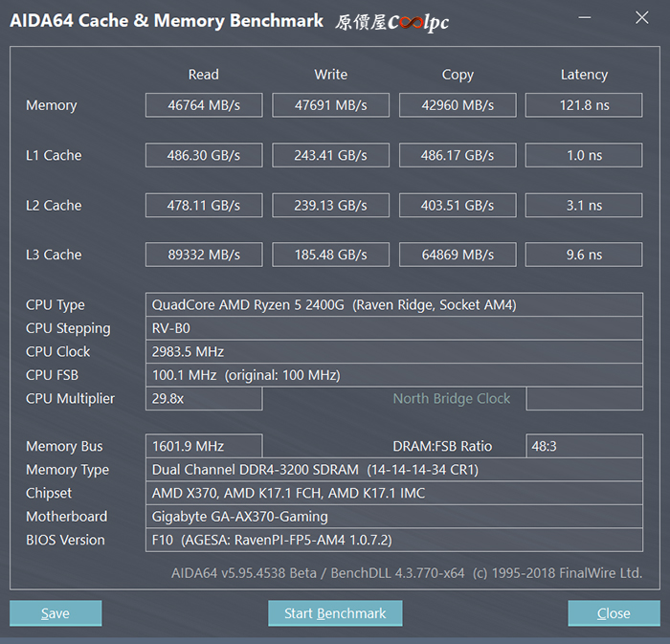Start the benchmark run
The height and width of the screenshot is (644, 670).
coord(335,613)
